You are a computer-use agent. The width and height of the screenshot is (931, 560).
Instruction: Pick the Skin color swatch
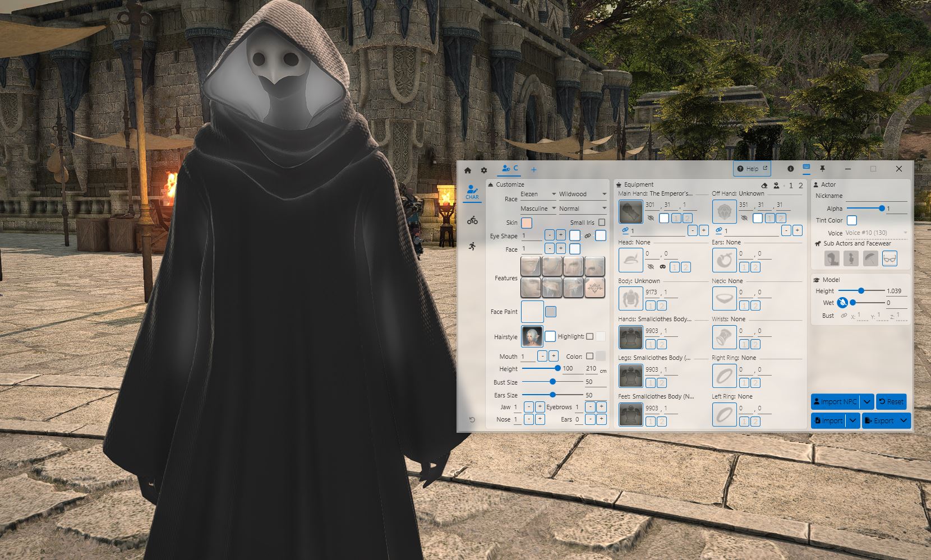[527, 223]
